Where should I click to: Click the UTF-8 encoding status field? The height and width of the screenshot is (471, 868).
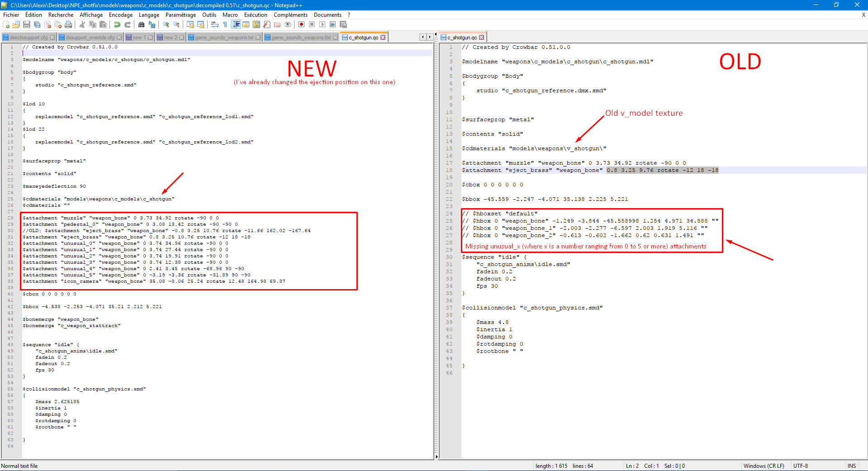click(x=800, y=466)
